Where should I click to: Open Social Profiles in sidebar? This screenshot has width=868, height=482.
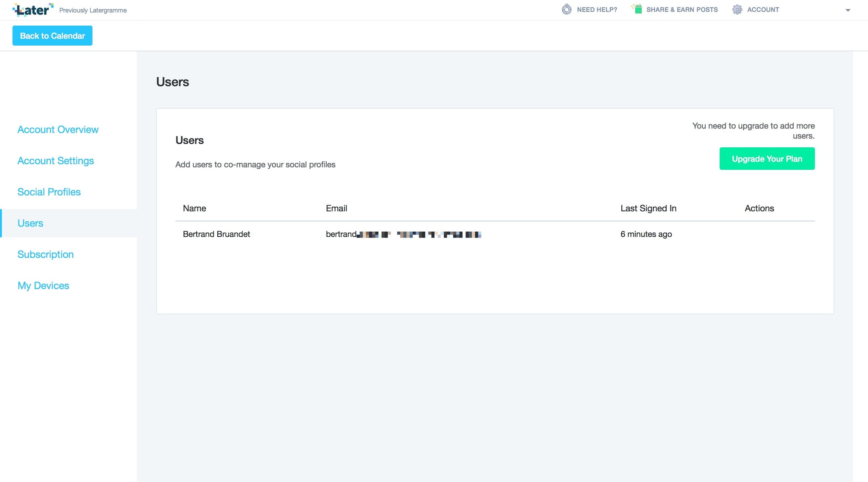click(x=49, y=192)
